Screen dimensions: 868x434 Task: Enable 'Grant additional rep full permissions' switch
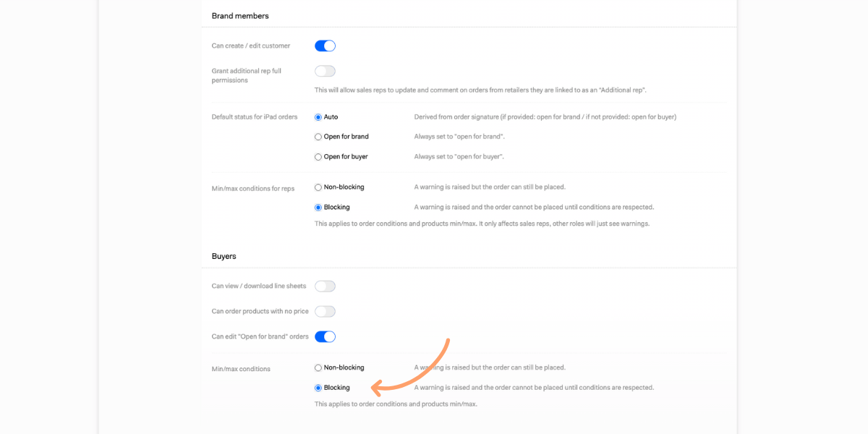click(325, 72)
